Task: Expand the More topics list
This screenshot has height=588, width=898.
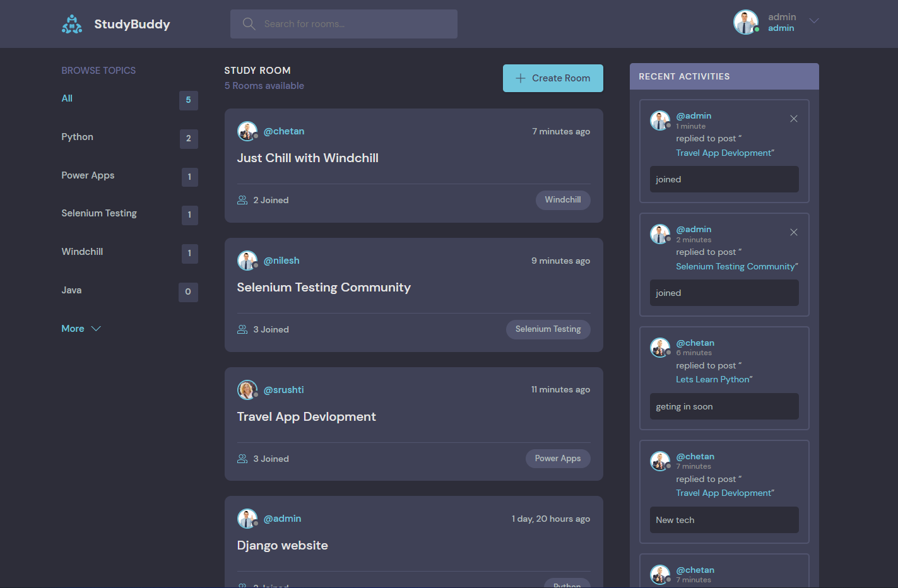Action: point(81,328)
